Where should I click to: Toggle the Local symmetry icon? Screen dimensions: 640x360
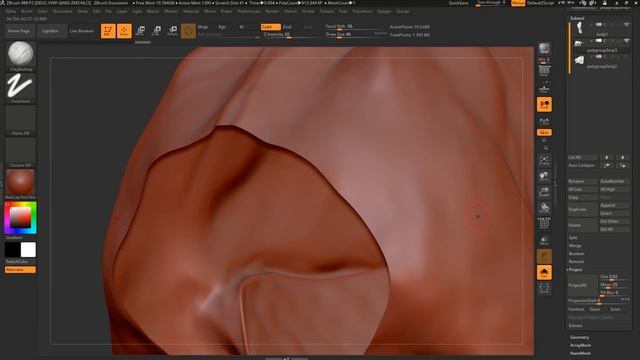(544, 104)
